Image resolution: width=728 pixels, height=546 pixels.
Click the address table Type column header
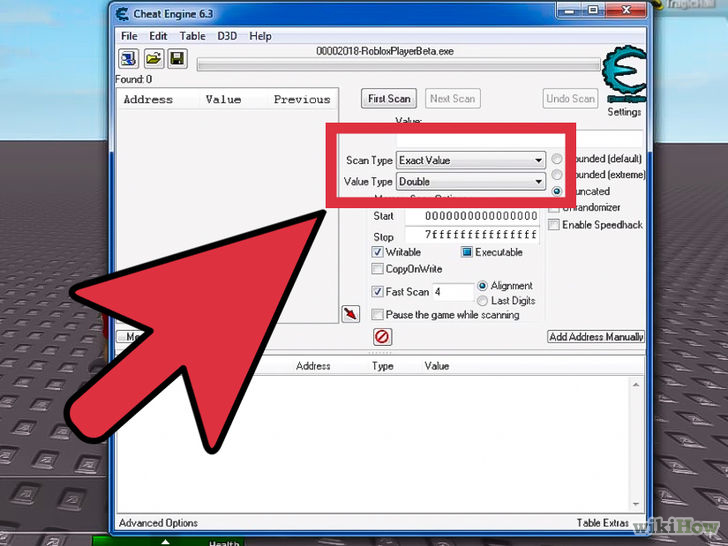383,366
